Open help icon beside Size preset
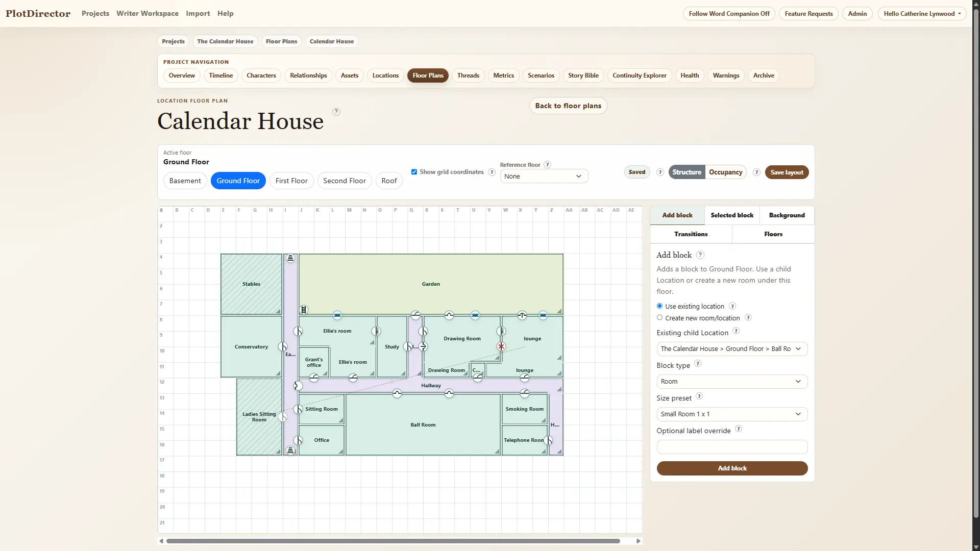 click(x=699, y=396)
